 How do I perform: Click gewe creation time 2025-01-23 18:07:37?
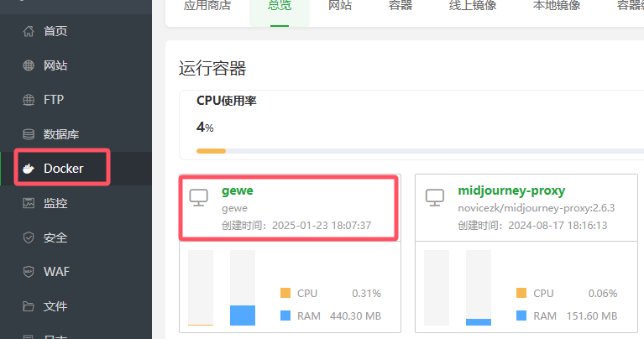point(322,226)
